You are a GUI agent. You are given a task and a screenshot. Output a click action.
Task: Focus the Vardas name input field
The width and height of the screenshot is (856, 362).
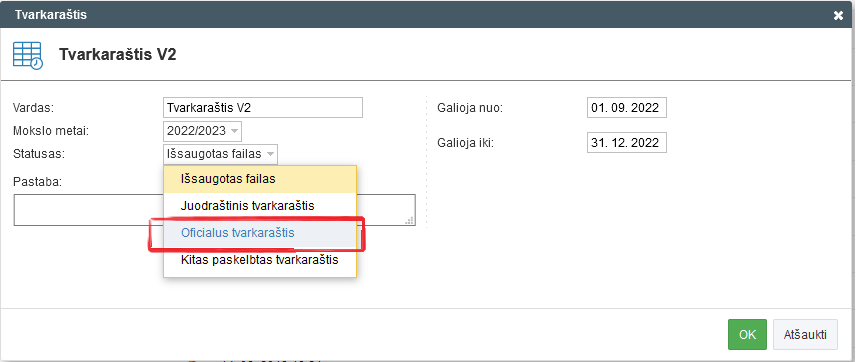click(263, 108)
